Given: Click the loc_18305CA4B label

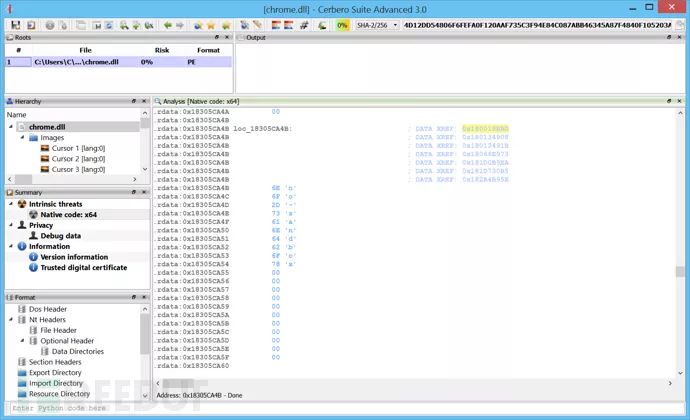Looking at the screenshot, I should tap(262, 129).
